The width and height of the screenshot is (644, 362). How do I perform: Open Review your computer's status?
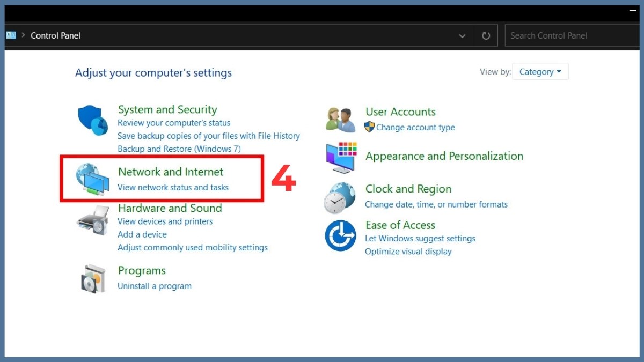tap(174, 123)
